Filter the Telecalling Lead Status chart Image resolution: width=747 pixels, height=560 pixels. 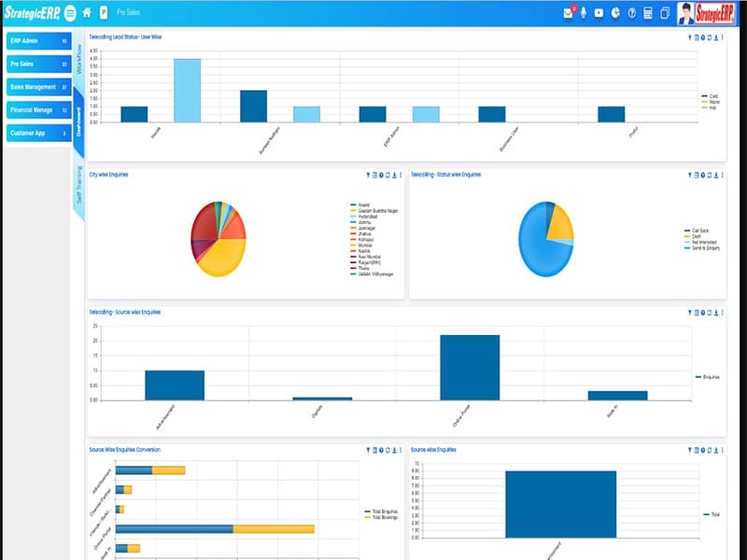(x=690, y=37)
